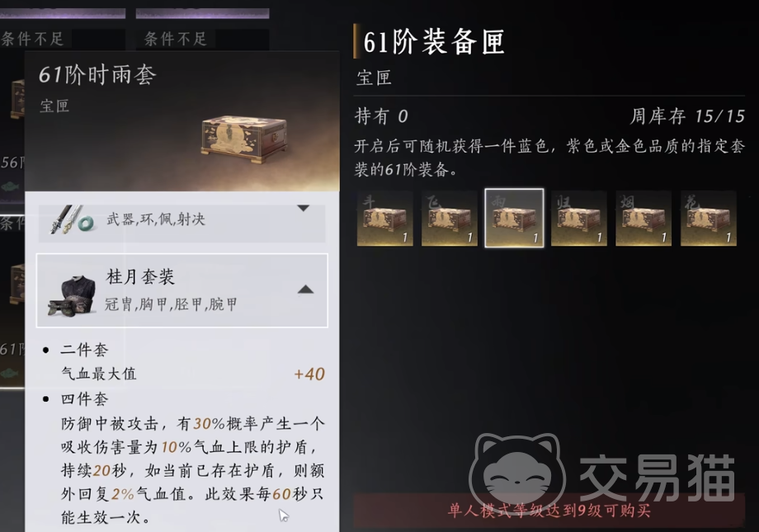
Task: Select the 烟 set treasure box
Action: click(643, 218)
